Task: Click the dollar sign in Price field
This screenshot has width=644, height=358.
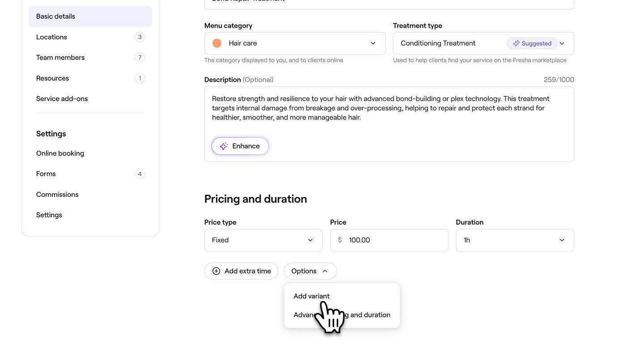Action: (x=340, y=240)
